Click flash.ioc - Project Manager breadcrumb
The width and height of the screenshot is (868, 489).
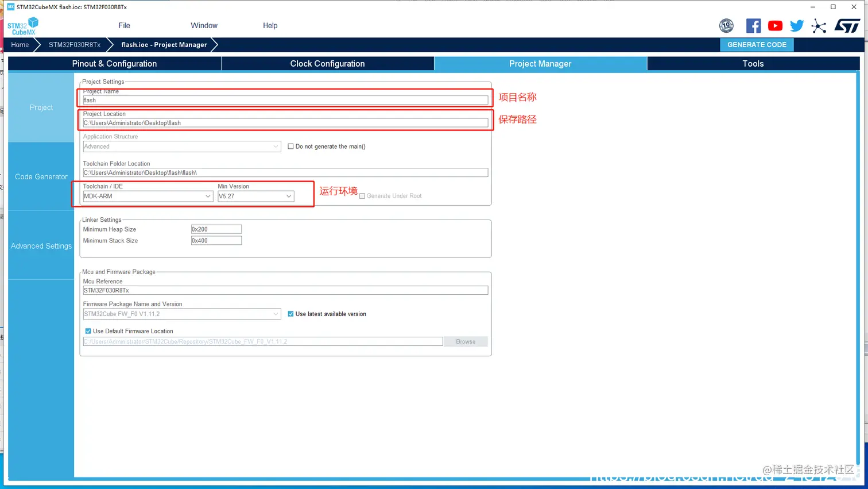pyautogui.click(x=164, y=45)
